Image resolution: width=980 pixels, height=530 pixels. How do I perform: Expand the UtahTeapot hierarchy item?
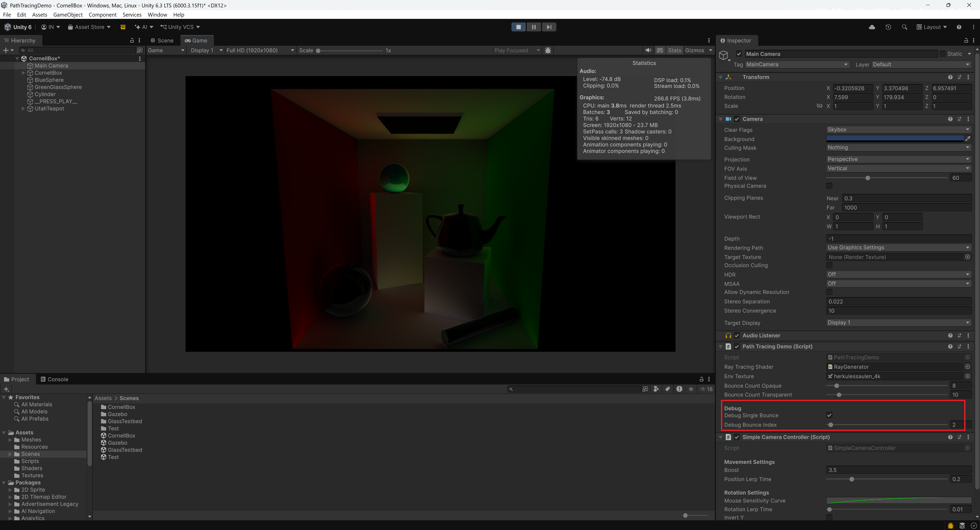(x=23, y=109)
